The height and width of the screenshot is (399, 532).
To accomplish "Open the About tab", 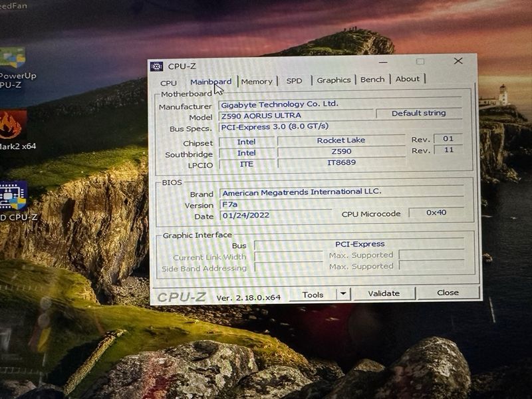I will click(x=408, y=78).
